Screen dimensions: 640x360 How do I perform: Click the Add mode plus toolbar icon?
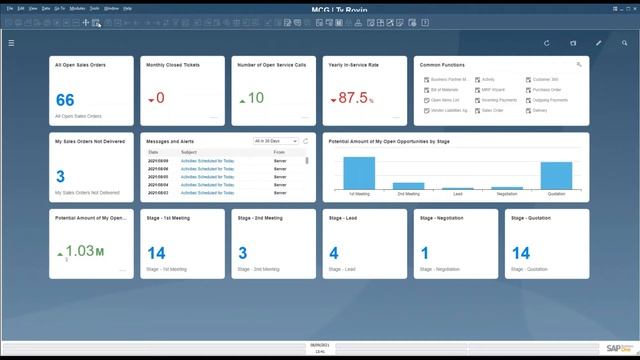pyautogui.click(x=86, y=22)
